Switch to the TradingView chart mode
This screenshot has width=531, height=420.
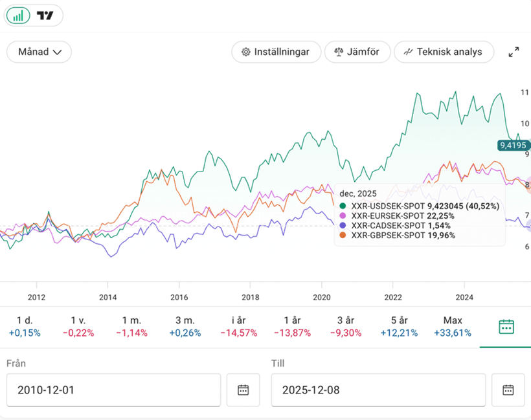[x=45, y=16]
